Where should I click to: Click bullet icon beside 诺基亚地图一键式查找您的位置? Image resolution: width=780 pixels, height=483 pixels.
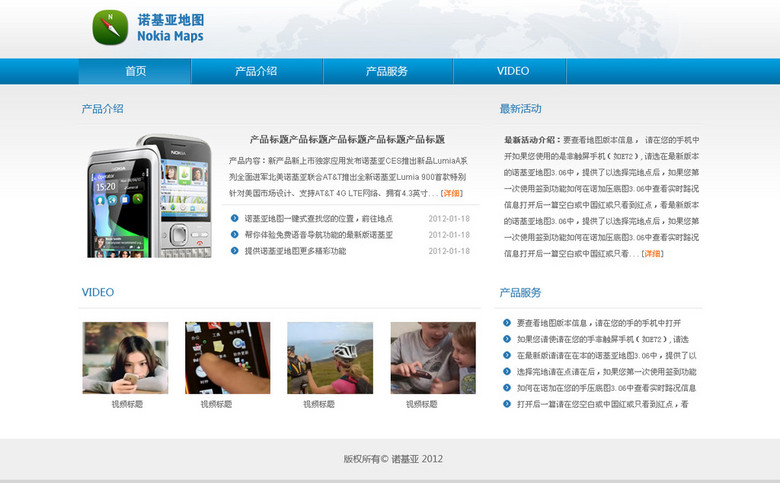tap(234, 218)
